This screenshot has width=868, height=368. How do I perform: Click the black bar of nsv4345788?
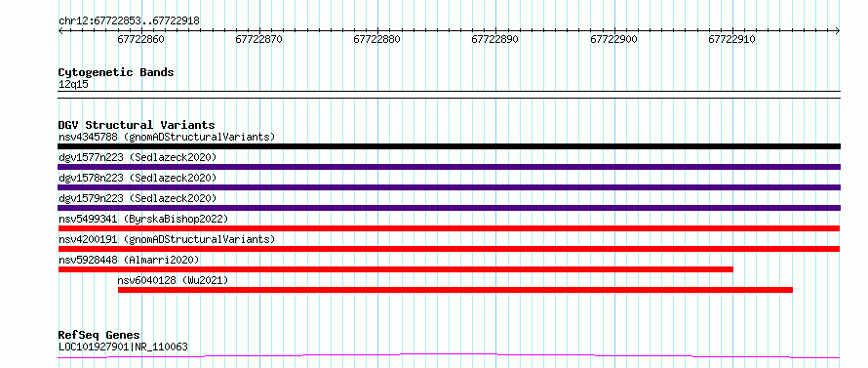(449, 146)
